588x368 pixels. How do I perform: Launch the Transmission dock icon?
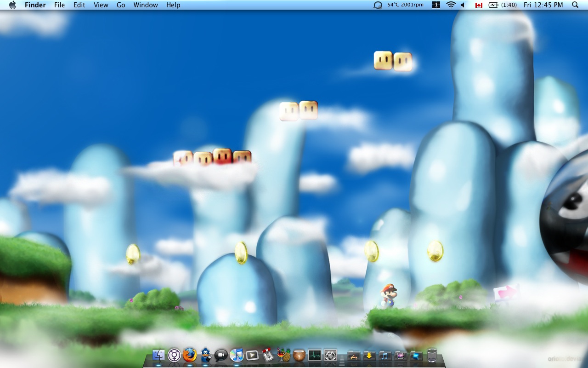tap(268, 355)
